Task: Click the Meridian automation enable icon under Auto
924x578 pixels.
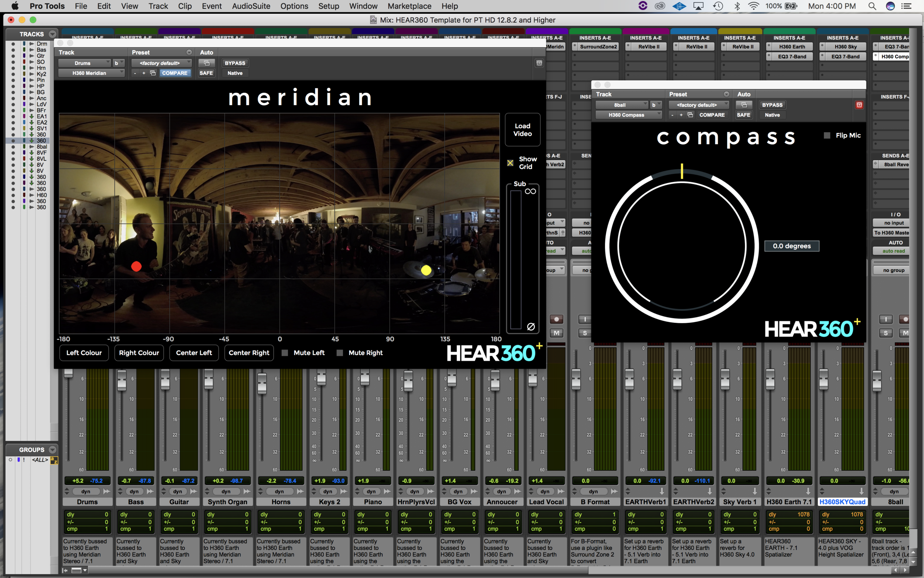Action: point(207,63)
